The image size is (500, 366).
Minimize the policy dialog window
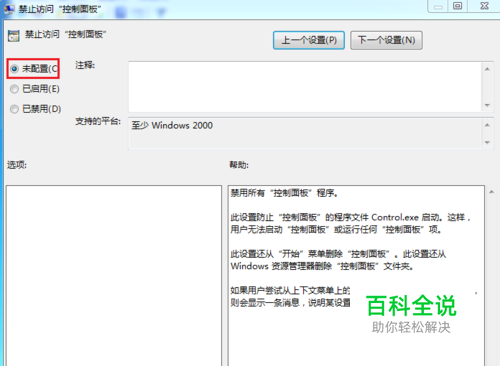(x=438, y=7)
